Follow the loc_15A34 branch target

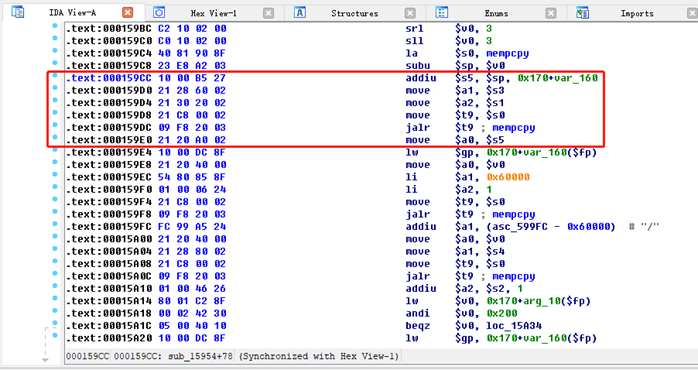[x=514, y=325]
